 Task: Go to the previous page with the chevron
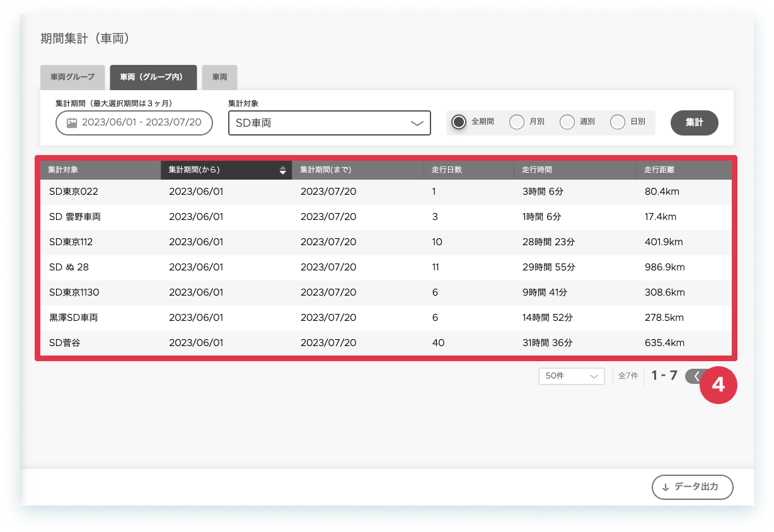click(696, 376)
